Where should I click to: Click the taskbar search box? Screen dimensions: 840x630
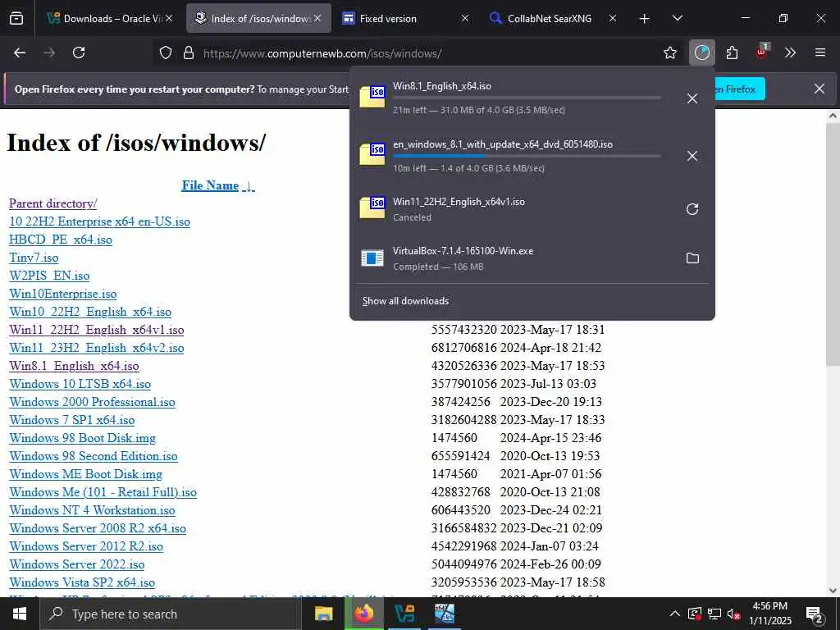click(x=171, y=614)
